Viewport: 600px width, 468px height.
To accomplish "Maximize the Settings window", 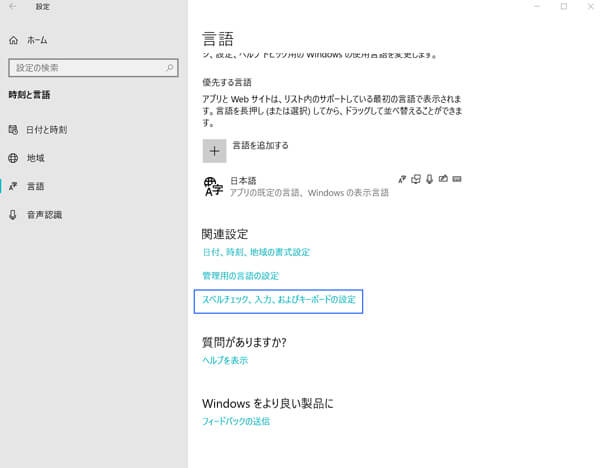I will click(564, 7).
